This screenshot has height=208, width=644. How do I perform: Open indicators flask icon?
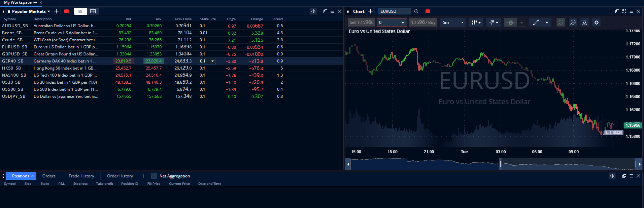click(584, 23)
